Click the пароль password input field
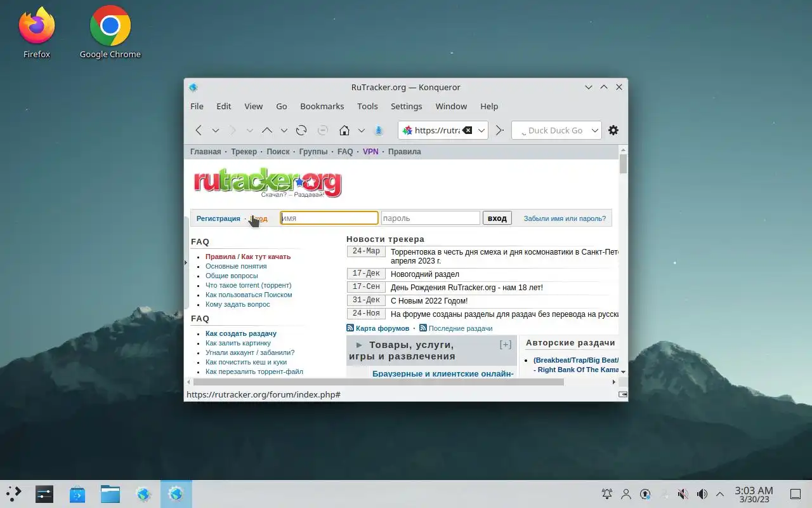The image size is (812, 508). pyautogui.click(x=431, y=218)
